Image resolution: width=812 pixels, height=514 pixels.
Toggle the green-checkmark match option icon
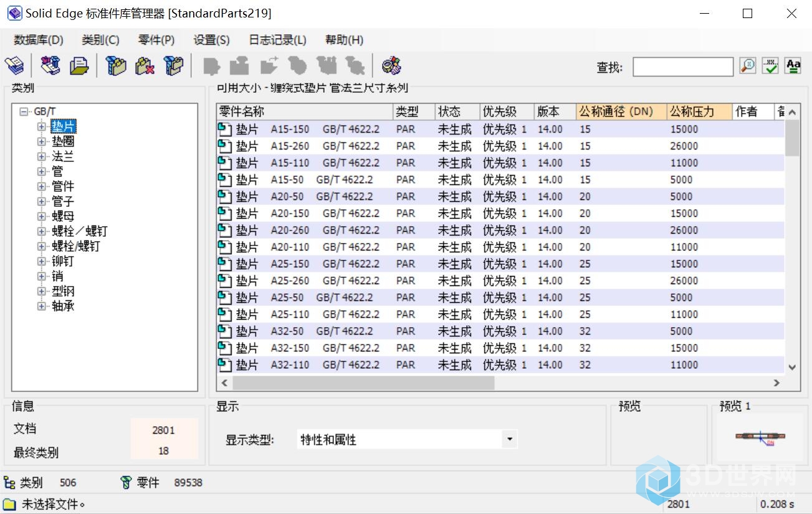[x=770, y=65]
